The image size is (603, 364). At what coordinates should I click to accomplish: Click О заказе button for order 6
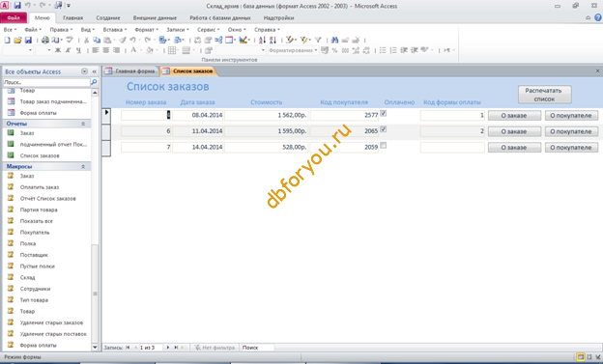(x=514, y=131)
